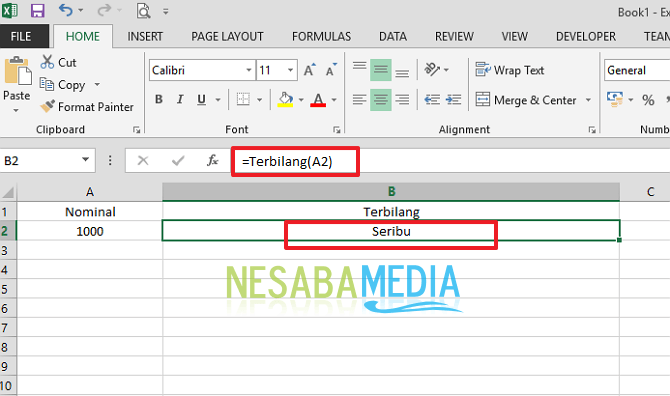The height and width of the screenshot is (396, 670).
Task: Expand Merge & Center dropdown arrow
Action: pyautogui.click(x=588, y=100)
